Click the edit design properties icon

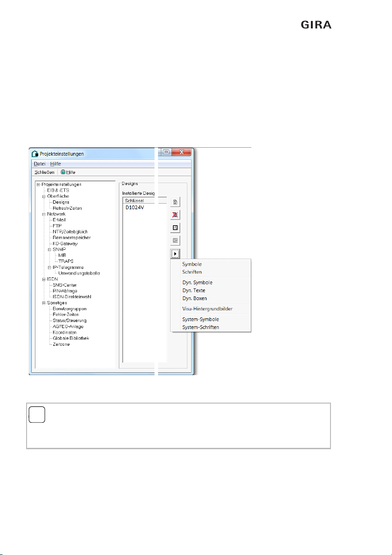175,228
